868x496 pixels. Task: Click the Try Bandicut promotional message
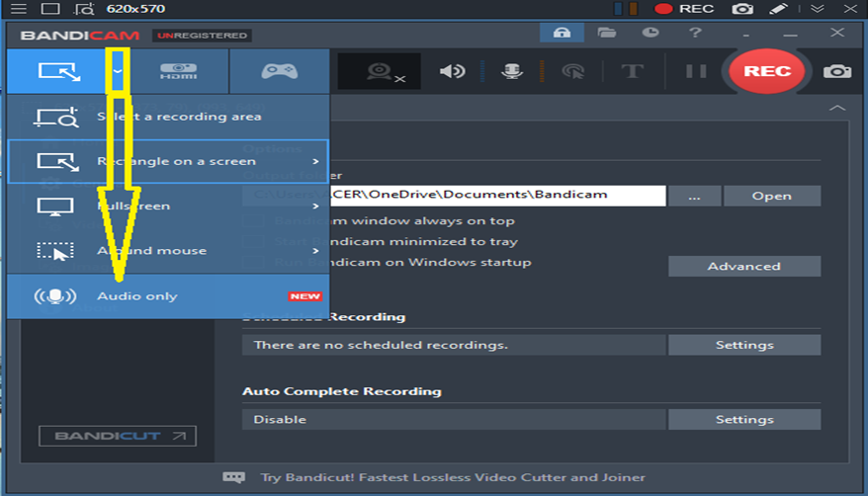tap(453, 477)
